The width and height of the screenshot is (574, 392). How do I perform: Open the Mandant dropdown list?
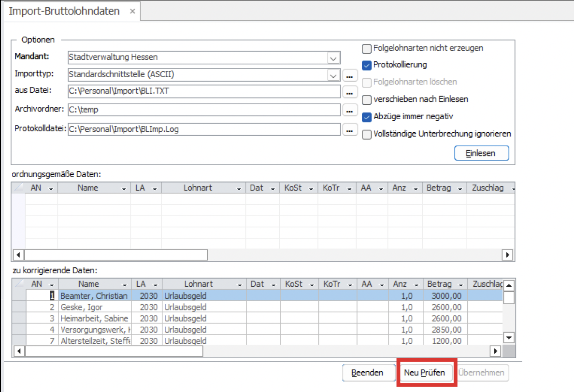coord(333,58)
